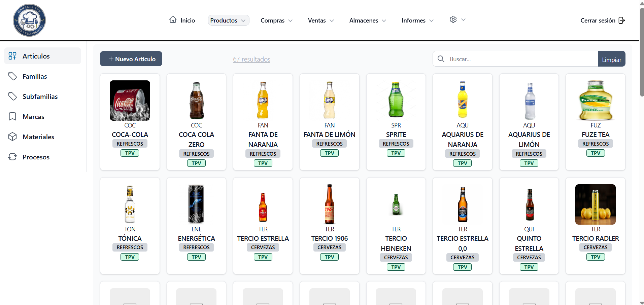Click the Nuevo Artículo button

pos(131,59)
